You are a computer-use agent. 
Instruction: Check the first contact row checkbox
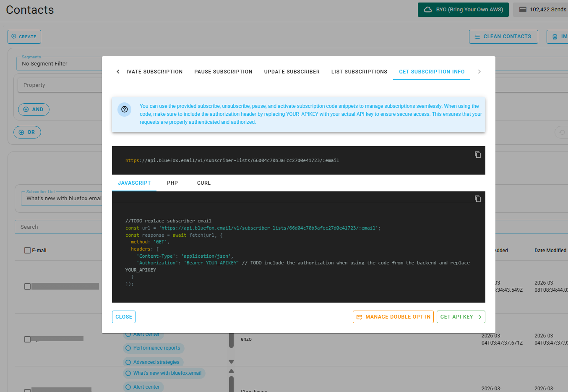pyautogui.click(x=27, y=286)
